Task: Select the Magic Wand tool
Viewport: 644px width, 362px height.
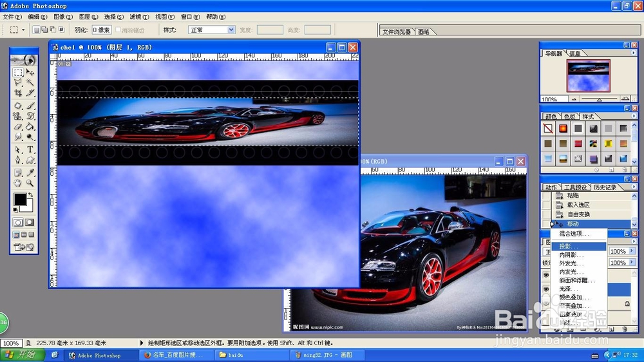Action: point(30,82)
